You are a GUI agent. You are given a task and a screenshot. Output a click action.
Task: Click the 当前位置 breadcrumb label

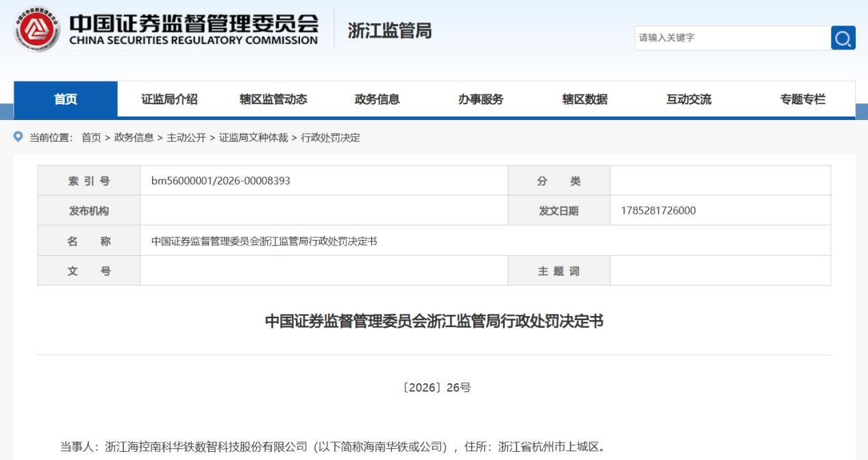coord(51,138)
